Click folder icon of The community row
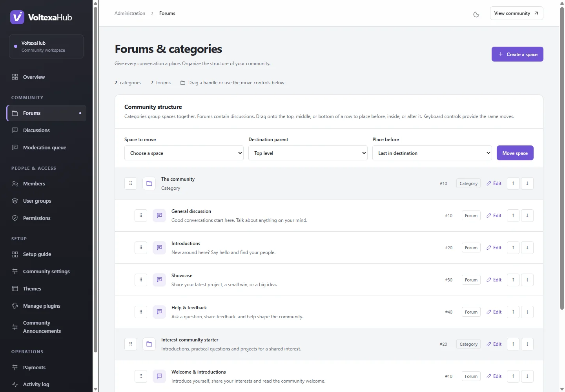The height and width of the screenshot is (392, 565). 149,183
